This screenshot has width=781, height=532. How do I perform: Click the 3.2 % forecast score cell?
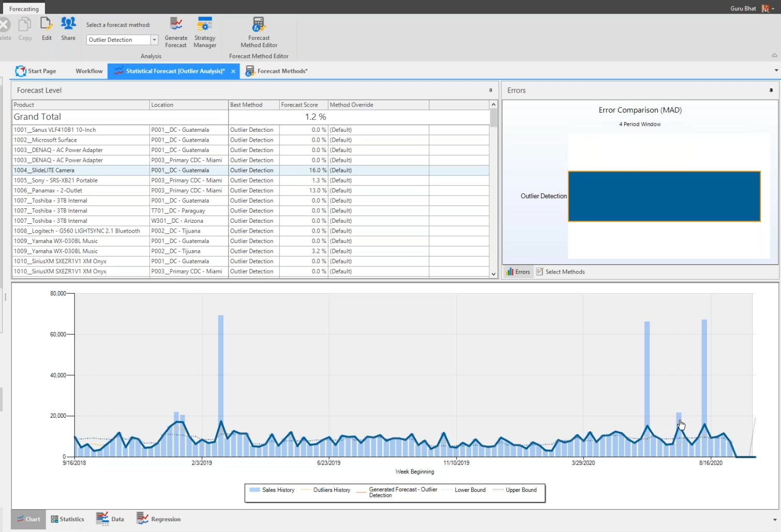tap(304, 251)
